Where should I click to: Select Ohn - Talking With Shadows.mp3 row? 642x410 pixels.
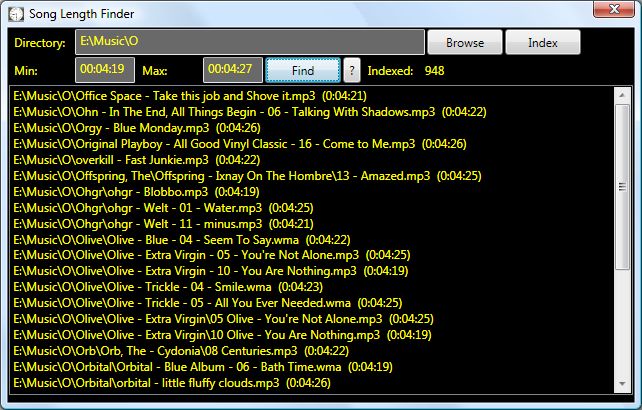[250, 112]
